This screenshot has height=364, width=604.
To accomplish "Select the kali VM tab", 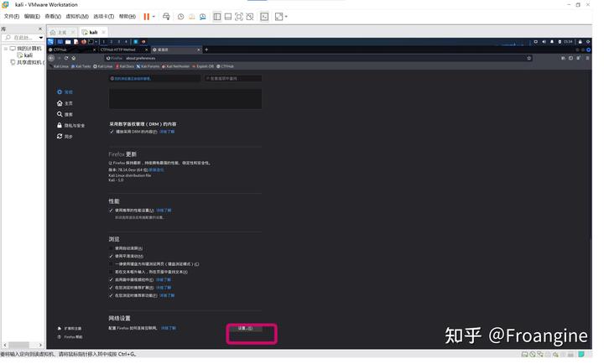I will point(93,33).
